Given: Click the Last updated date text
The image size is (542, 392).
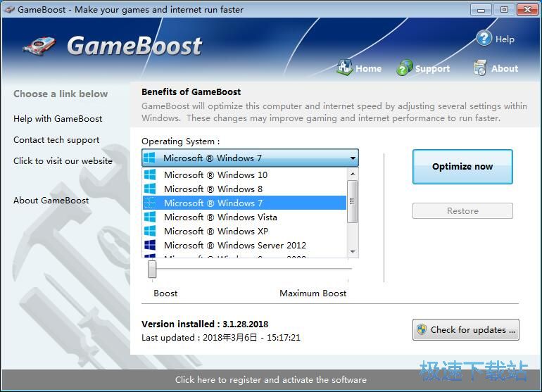Looking at the screenshot, I should [221, 337].
